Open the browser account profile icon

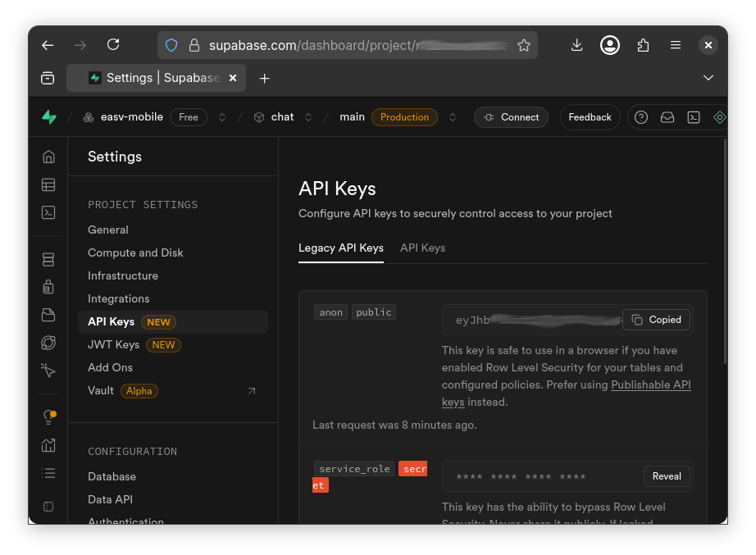point(610,45)
